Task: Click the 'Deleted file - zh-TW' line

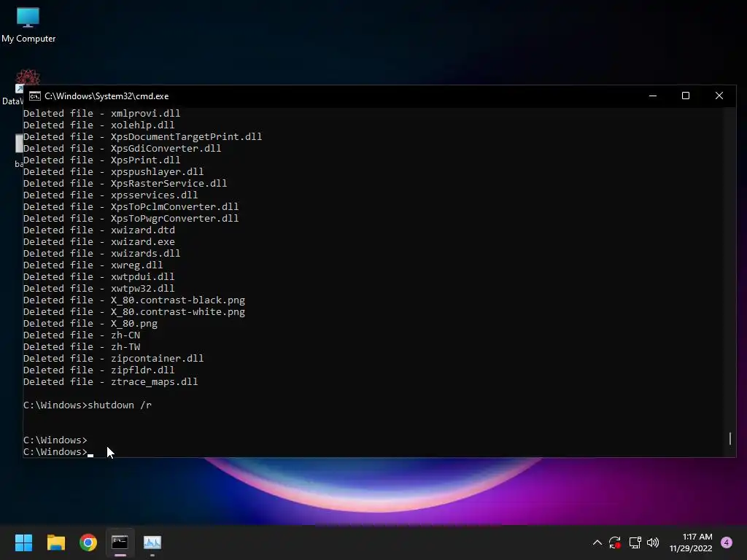Action: pyautogui.click(x=82, y=346)
